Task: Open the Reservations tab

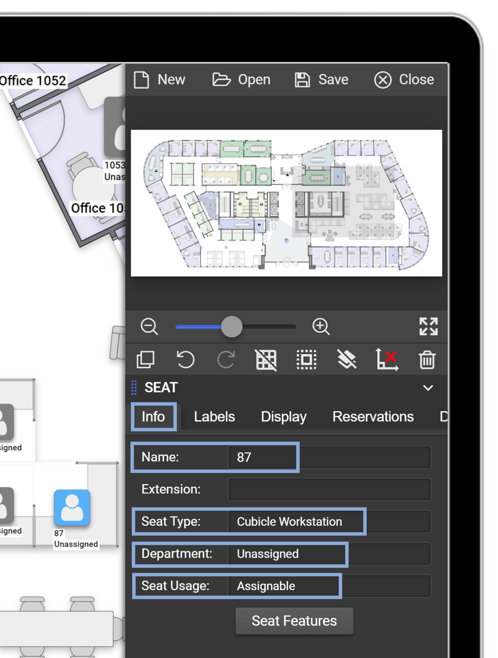Action: [373, 417]
